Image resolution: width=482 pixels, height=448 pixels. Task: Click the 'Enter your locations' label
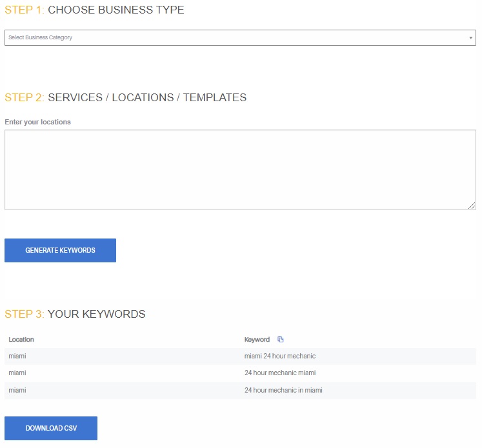point(37,122)
